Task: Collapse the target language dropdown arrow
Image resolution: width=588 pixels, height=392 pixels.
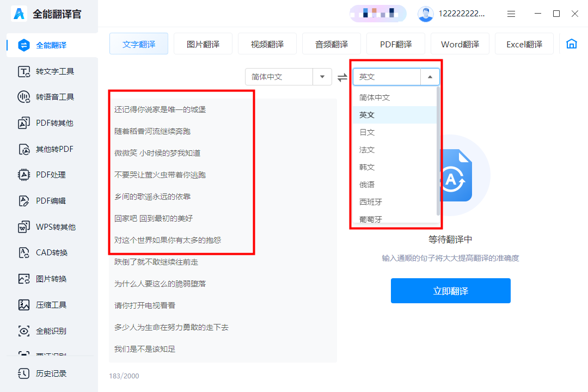Action: [x=431, y=77]
